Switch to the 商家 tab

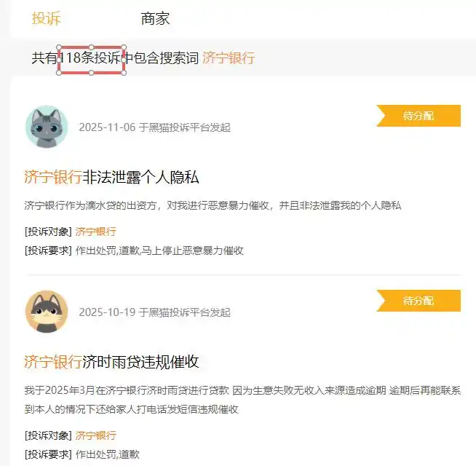(x=155, y=18)
